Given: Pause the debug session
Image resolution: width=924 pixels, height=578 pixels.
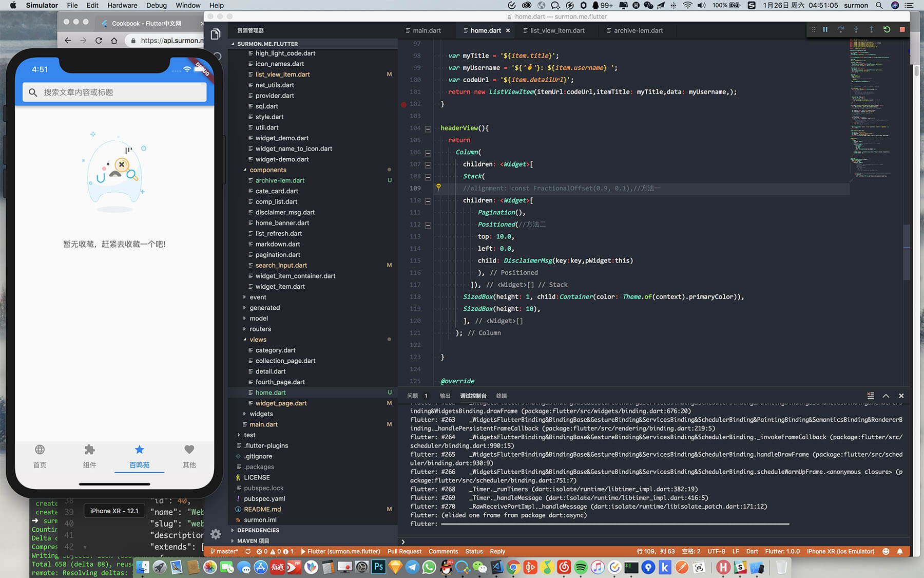Looking at the screenshot, I should coord(825,30).
